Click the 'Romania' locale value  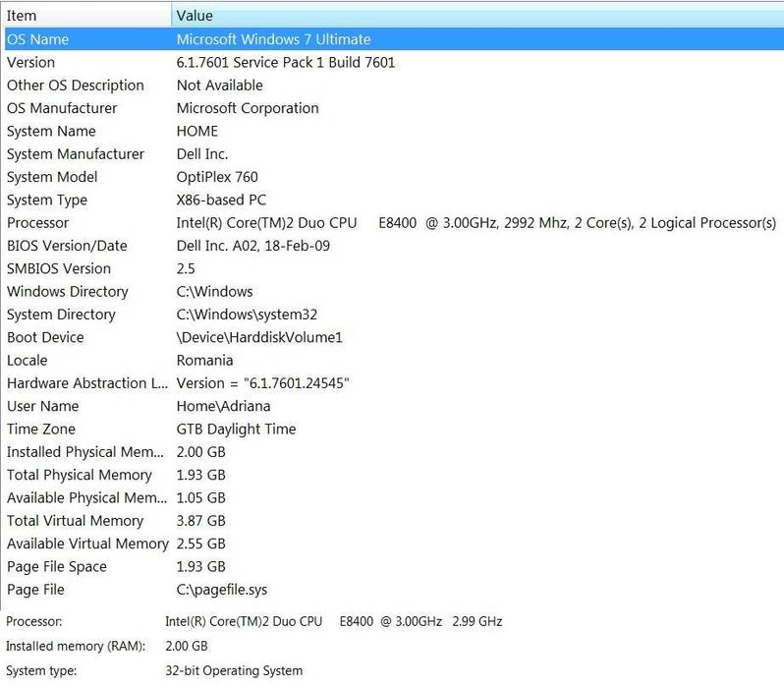tap(204, 361)
